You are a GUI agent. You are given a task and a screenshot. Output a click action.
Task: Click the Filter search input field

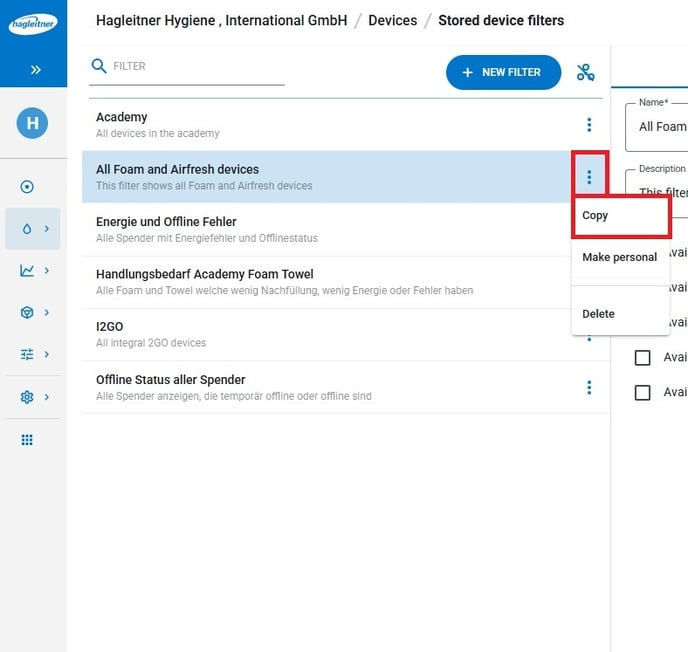(195, 66)
